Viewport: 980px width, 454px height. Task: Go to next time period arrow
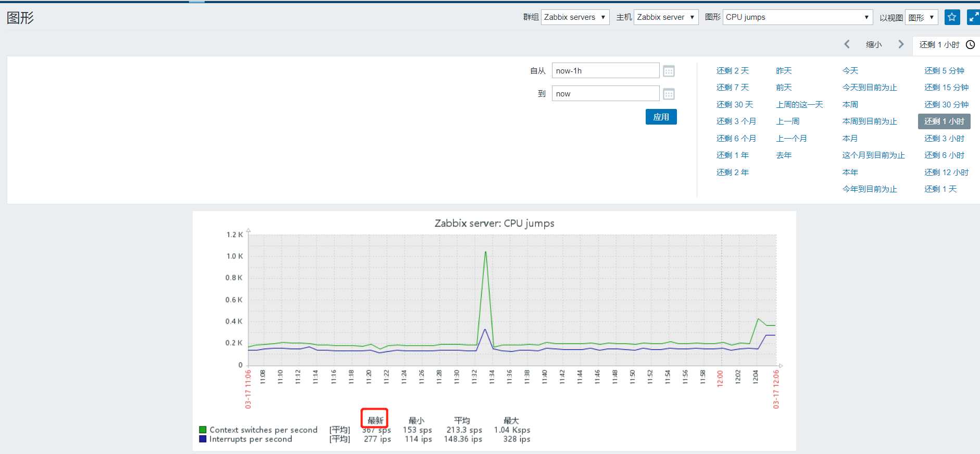pyautogui.click(x=901, y=44)
